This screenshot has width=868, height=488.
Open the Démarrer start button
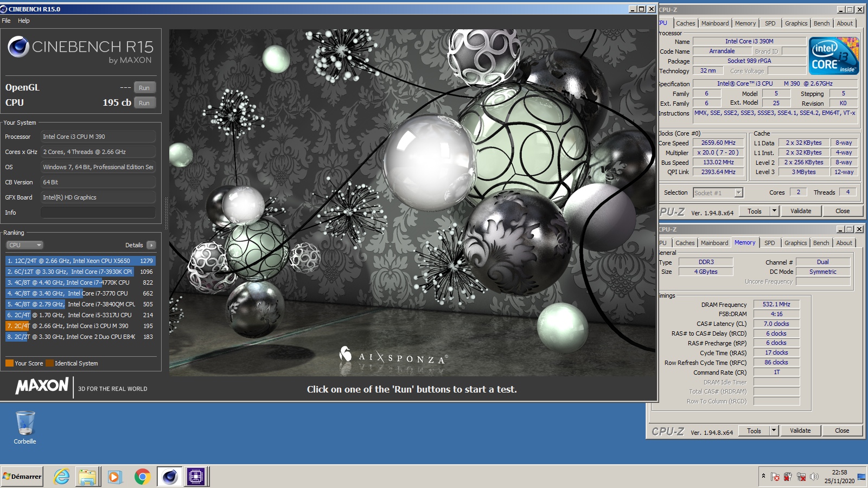point(22,477)
